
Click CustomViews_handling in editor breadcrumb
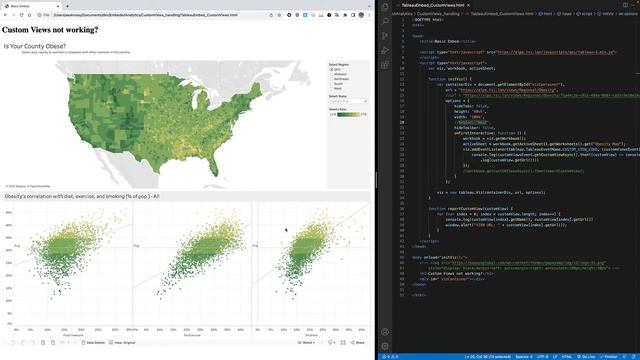(437, 13)
